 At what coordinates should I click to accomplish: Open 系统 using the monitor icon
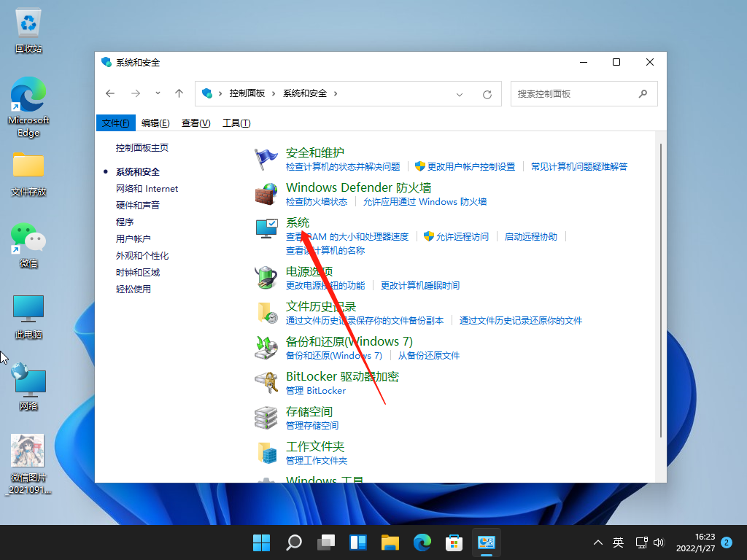(266, 228)
